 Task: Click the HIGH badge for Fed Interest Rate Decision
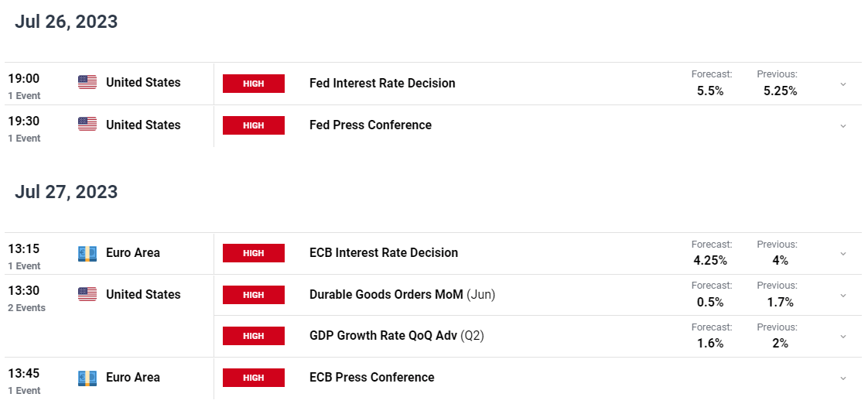pos(254,84)
